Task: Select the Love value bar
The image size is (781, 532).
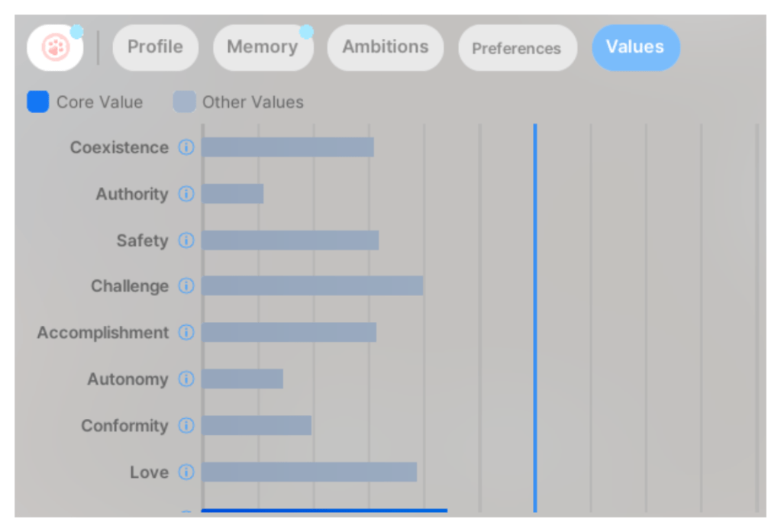Action: [x=309, y=472]
